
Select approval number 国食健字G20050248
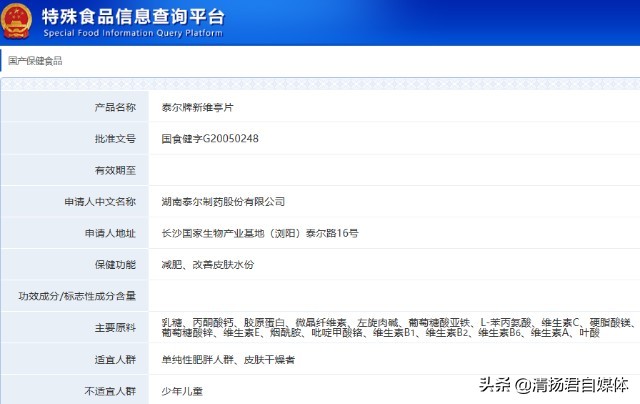tap(210, 139)
